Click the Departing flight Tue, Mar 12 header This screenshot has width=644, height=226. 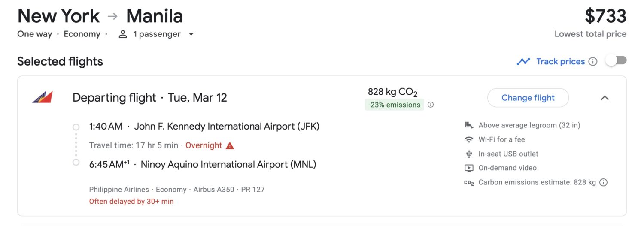(x=149, y=97)
